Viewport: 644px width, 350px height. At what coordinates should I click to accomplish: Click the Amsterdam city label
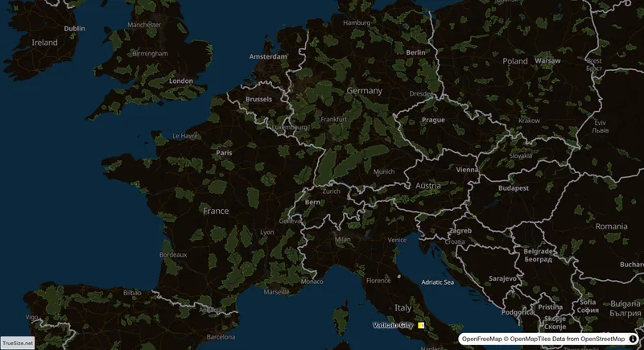[268, 56]
